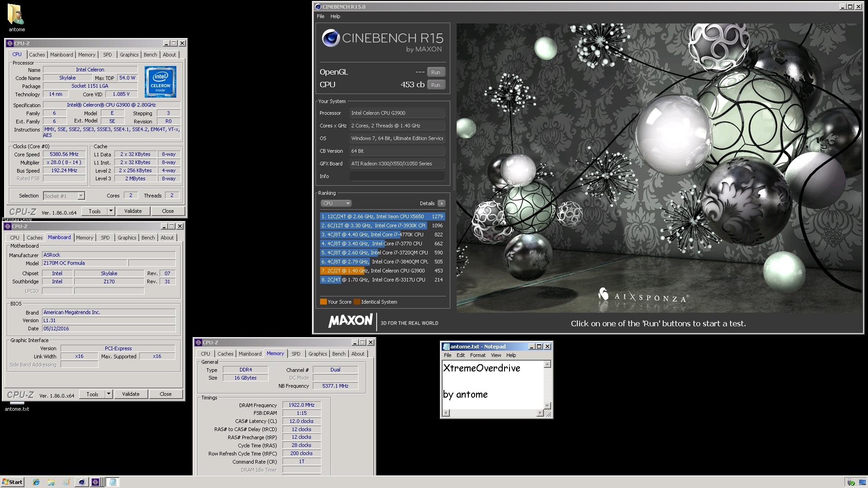Click the Z170M OC Formula model field
Screen dimensions: 868x488
(85, 263)
